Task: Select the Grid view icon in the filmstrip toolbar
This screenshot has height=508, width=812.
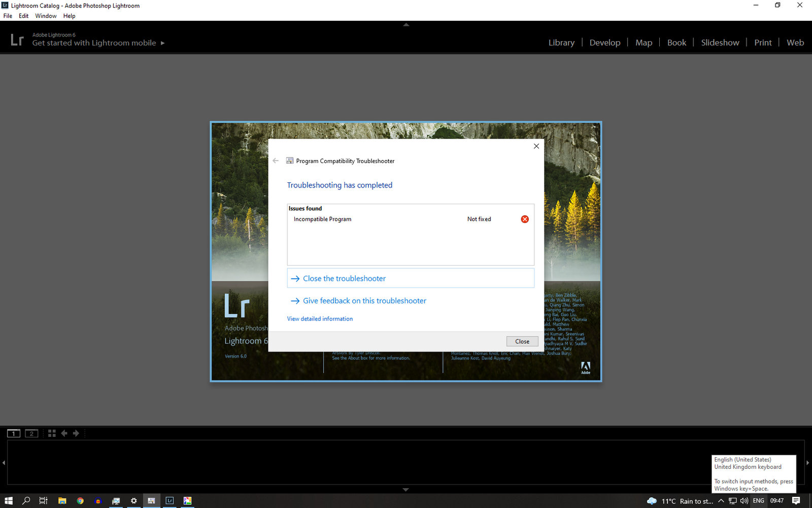Action: click(51, 433)
